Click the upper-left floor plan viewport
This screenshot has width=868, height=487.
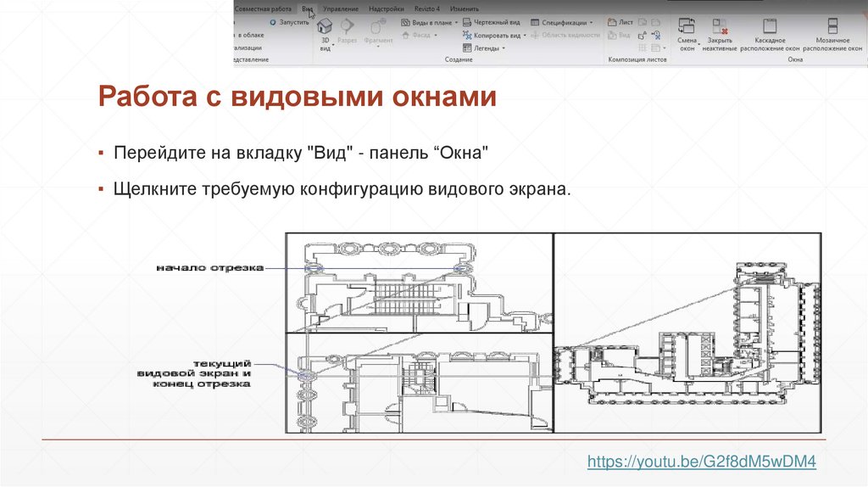tap(419, 283)
